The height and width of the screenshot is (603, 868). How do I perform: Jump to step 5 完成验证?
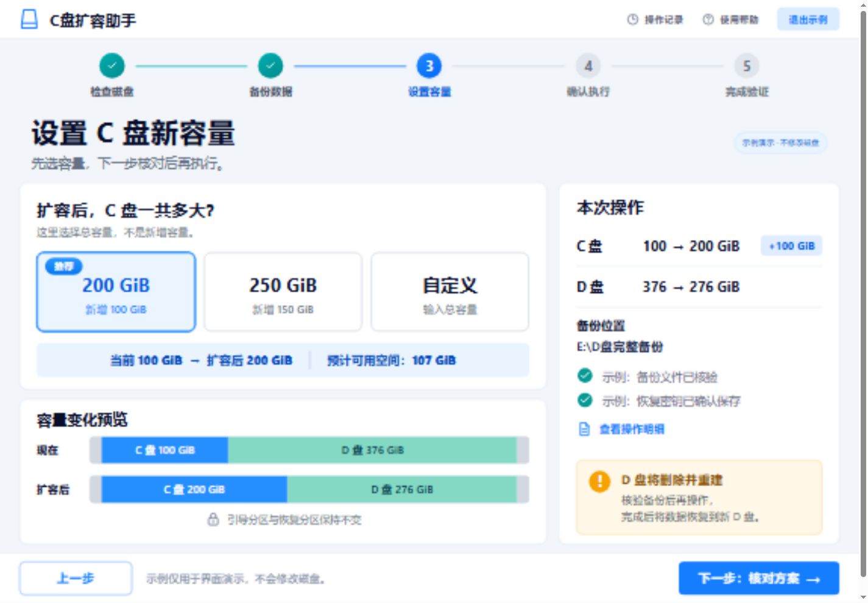pos(747,66)
